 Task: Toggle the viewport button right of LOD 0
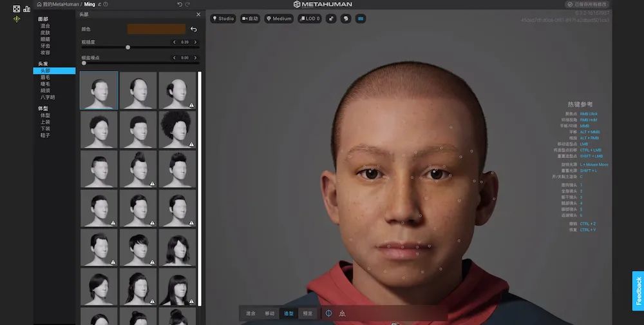pos(331,19)
